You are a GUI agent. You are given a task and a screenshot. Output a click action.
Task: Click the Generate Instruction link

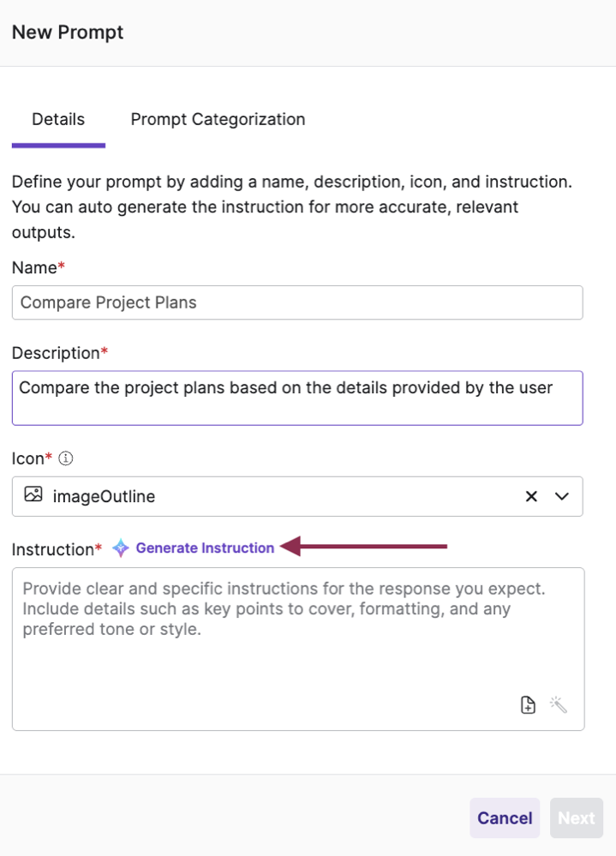tap(205, 548)
